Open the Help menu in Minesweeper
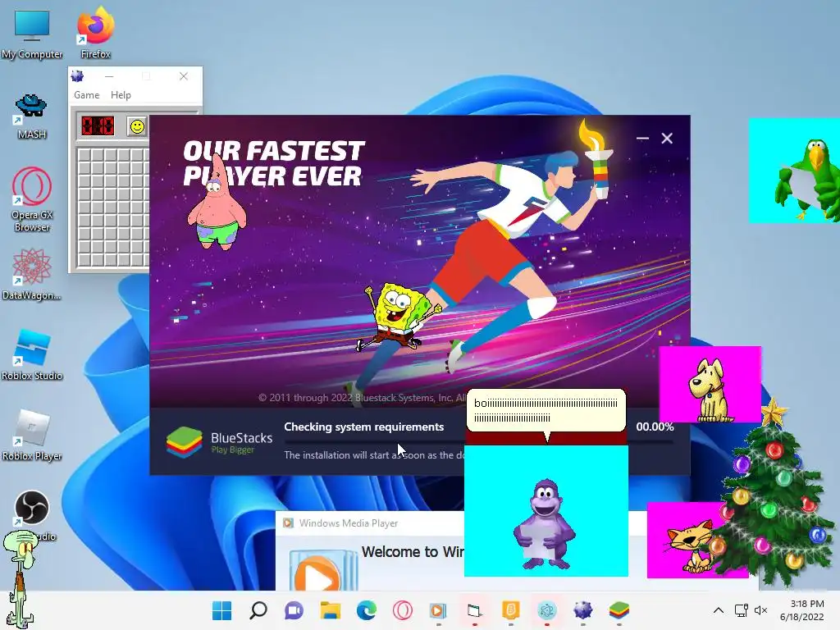The image size is (840, 630). (121, 95)
